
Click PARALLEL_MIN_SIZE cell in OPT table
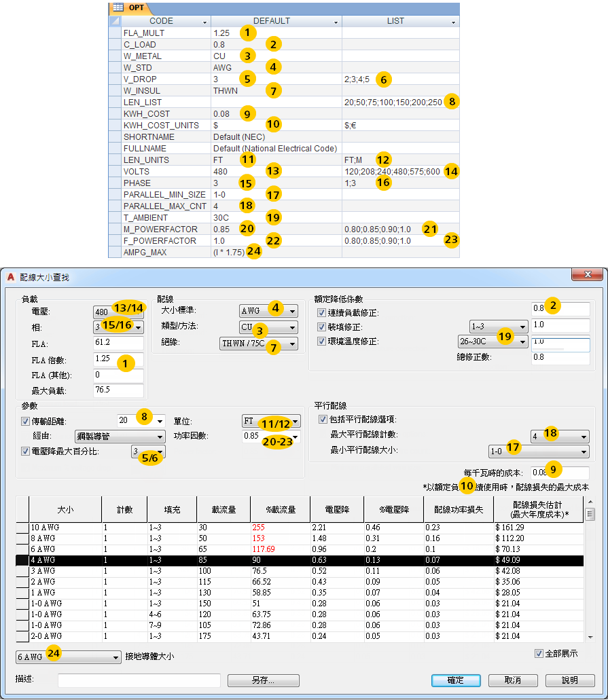(x=166, y=195)
